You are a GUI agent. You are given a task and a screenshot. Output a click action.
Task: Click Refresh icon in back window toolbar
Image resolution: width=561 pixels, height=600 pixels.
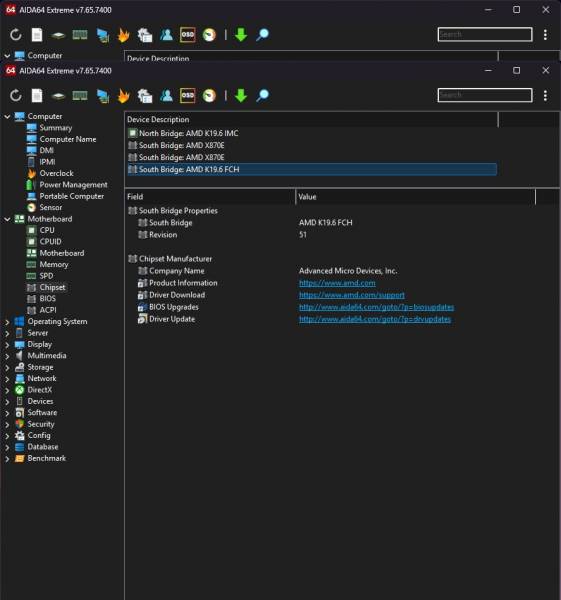tap(16, 35)
